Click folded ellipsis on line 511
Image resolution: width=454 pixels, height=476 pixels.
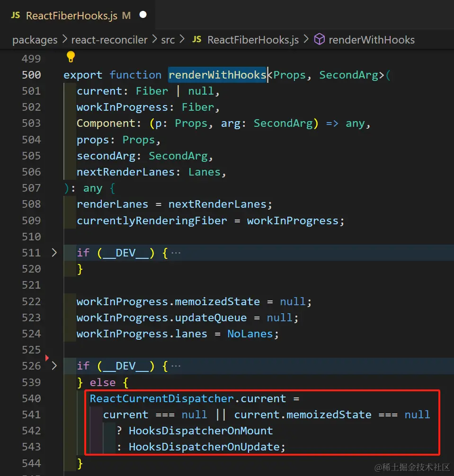click(176, 253)
